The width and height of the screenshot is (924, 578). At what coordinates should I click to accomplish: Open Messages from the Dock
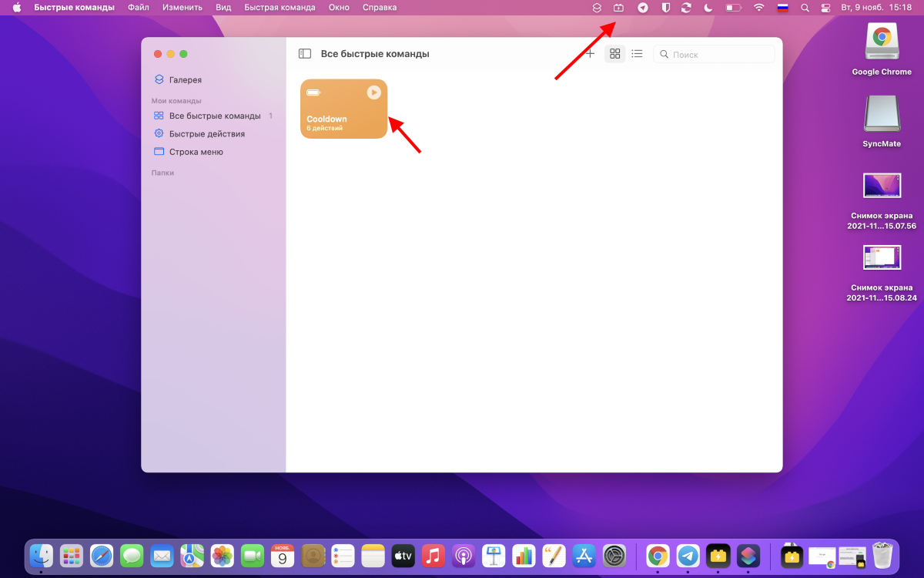pos(132,555)
